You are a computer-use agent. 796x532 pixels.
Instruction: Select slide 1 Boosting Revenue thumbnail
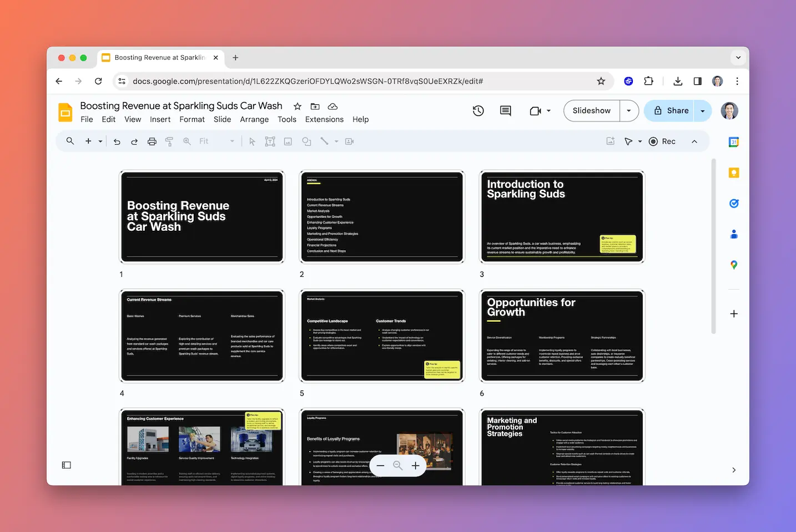(x=202, y=216)
